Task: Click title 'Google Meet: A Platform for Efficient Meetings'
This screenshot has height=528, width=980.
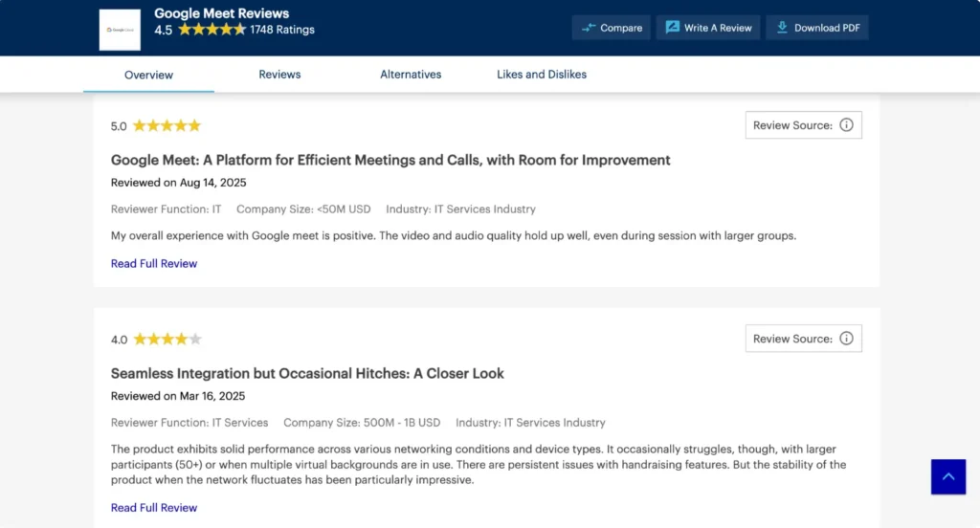Action: (390, 160)
